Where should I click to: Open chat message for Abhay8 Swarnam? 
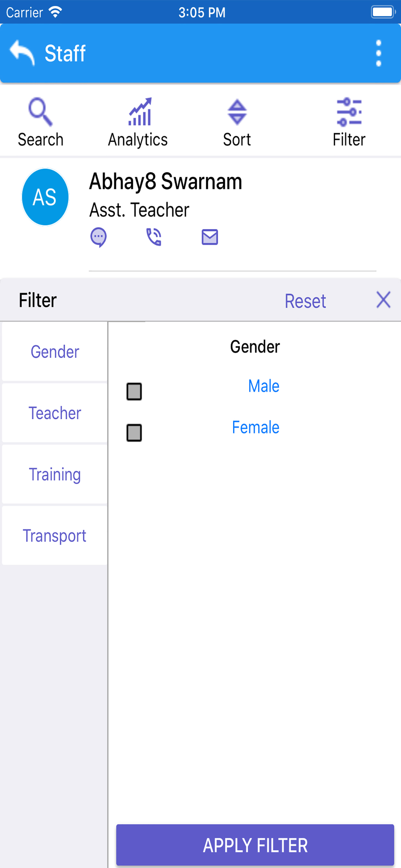pos(99,237)
